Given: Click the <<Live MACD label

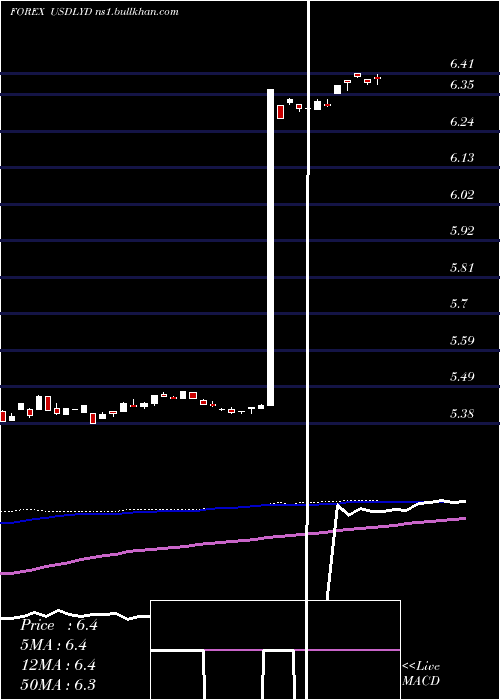Looking at the screenshot, I should 421,673.
